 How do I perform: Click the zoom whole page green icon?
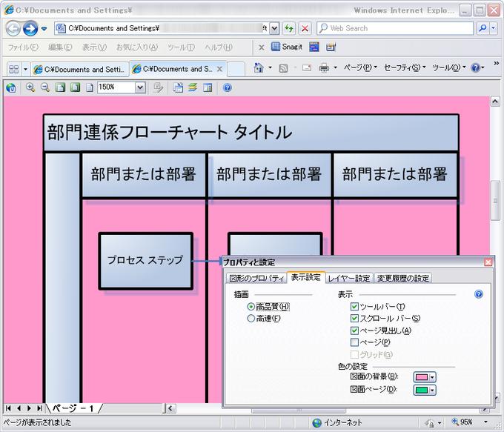point(75,87)
